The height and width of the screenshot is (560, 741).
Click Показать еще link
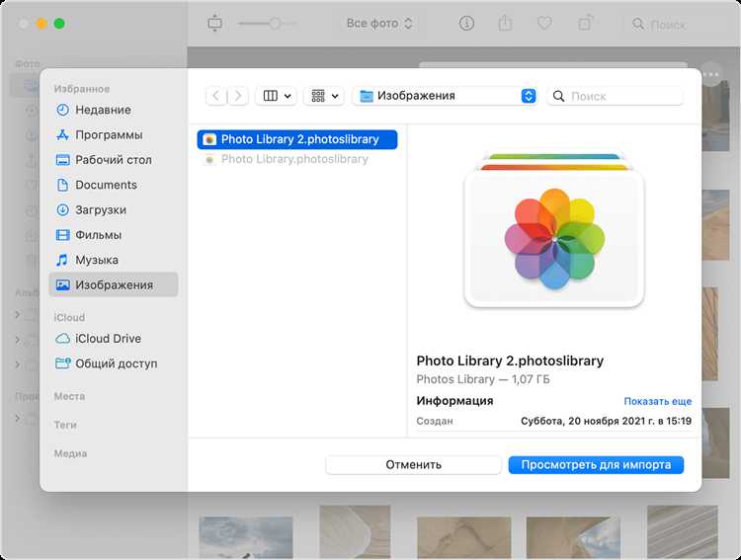click(x=657, y=401)
